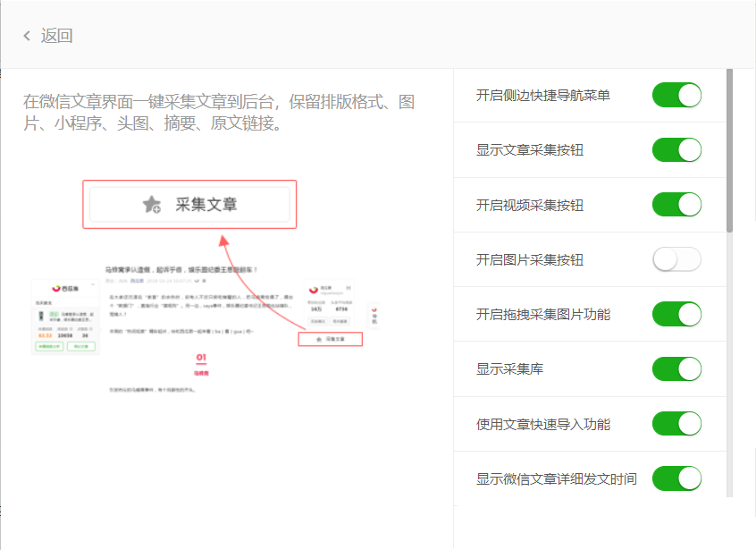Toggle 开启侧边快捷导航菜单 switch
Viewport: 756px width, 550px height.
point(676,95)
